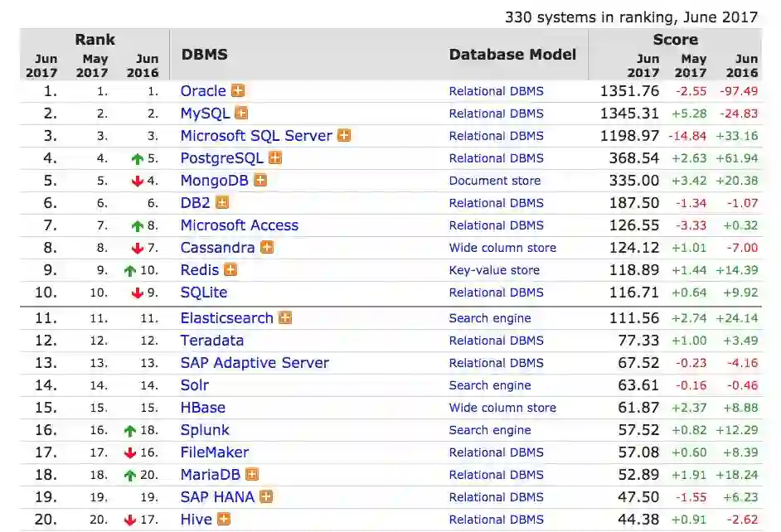Click the DBMS column header
781x532 pixels.
[x=204, y=55]
